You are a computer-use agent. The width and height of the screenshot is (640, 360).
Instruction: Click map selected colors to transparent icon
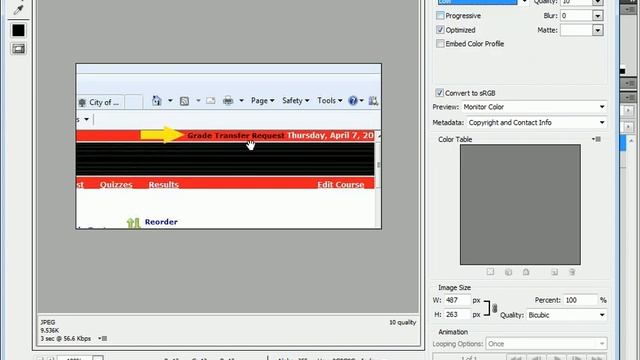coord(490,272)
